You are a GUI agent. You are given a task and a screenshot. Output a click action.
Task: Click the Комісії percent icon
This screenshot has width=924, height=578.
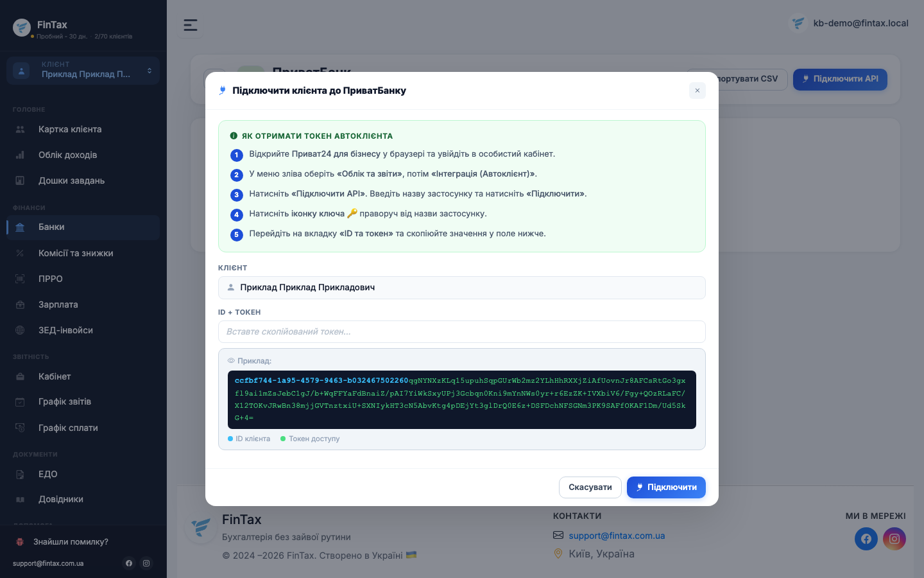click(20, 253)
